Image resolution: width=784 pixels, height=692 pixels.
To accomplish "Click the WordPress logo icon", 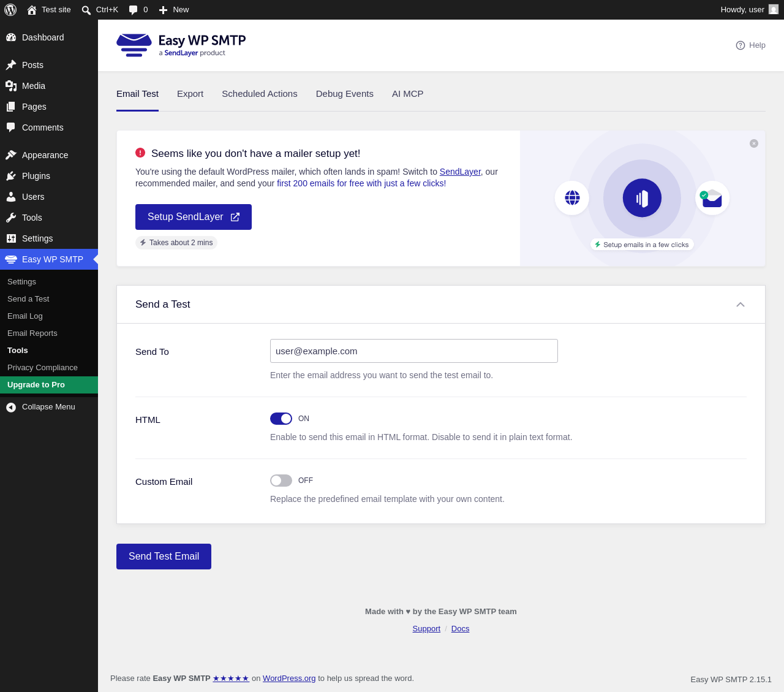I will 10,10.
